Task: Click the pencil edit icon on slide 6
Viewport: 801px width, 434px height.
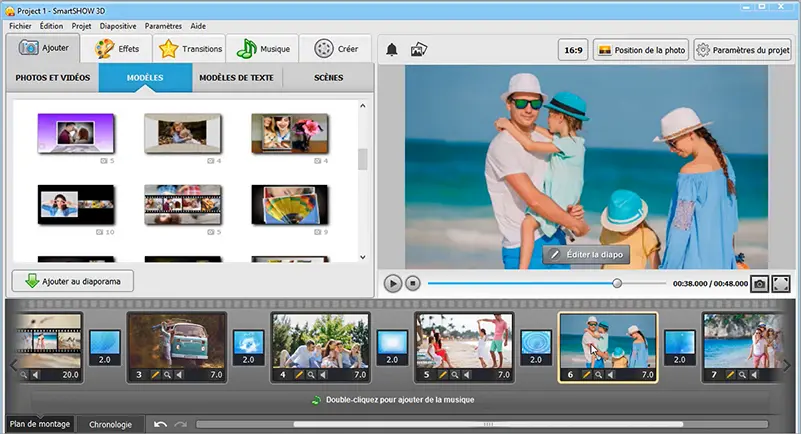Action: [x=587, y=375]
